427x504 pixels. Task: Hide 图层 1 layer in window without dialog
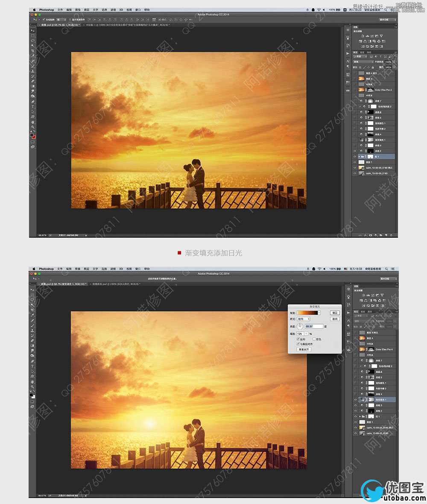[355, 162]
